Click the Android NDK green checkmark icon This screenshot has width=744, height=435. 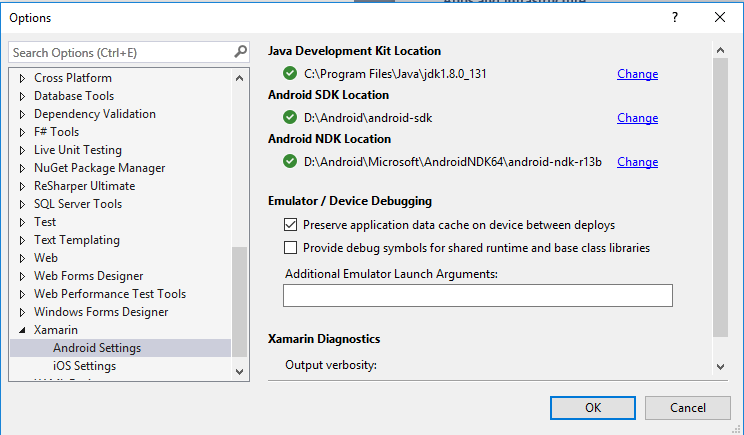(x=289, y=161)
